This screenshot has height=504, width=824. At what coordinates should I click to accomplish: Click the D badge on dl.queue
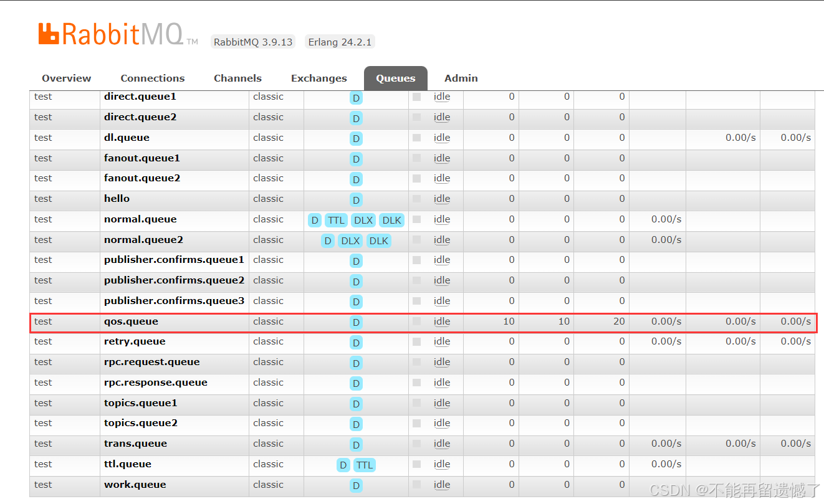pyautogui.click(x=356, y=138)
